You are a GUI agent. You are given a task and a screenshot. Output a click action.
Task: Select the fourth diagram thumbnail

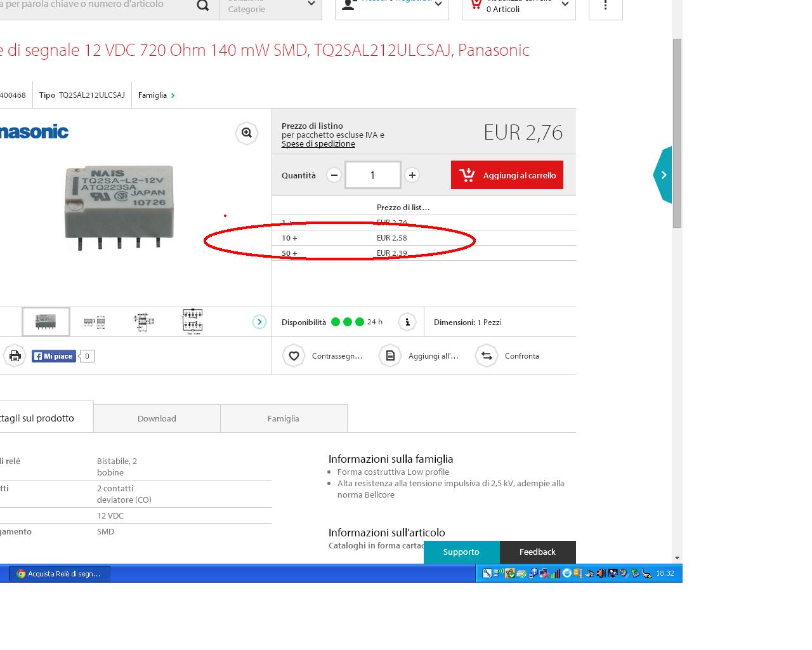click(193, 322)
